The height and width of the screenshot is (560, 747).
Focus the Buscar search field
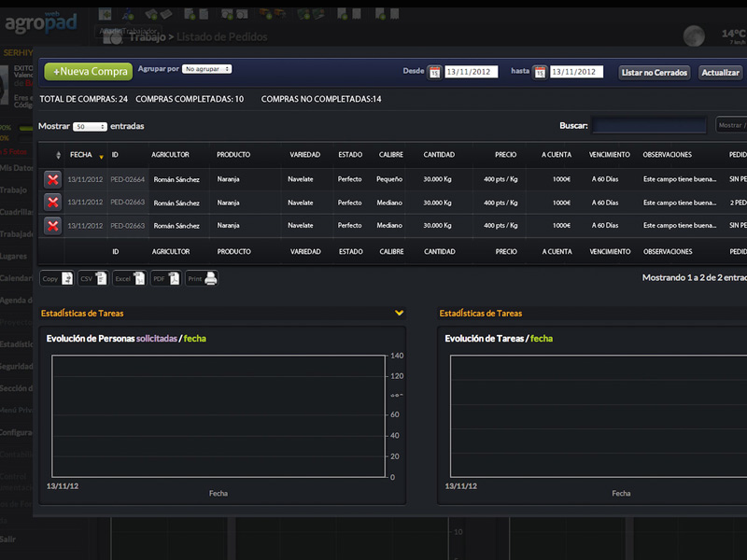[x=650, y=125]
